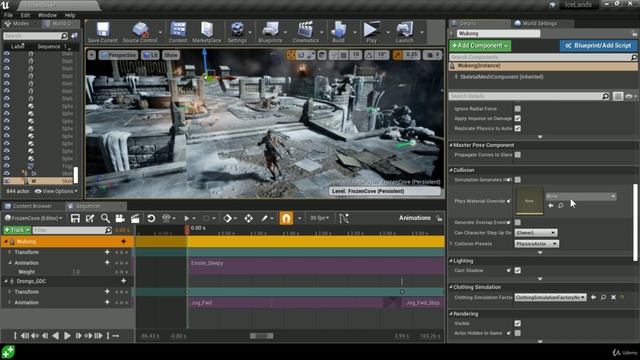Click the Sequencer pencil edit tool icon
Viewport: 640px width, 360px height.
[x=264, y=218]
